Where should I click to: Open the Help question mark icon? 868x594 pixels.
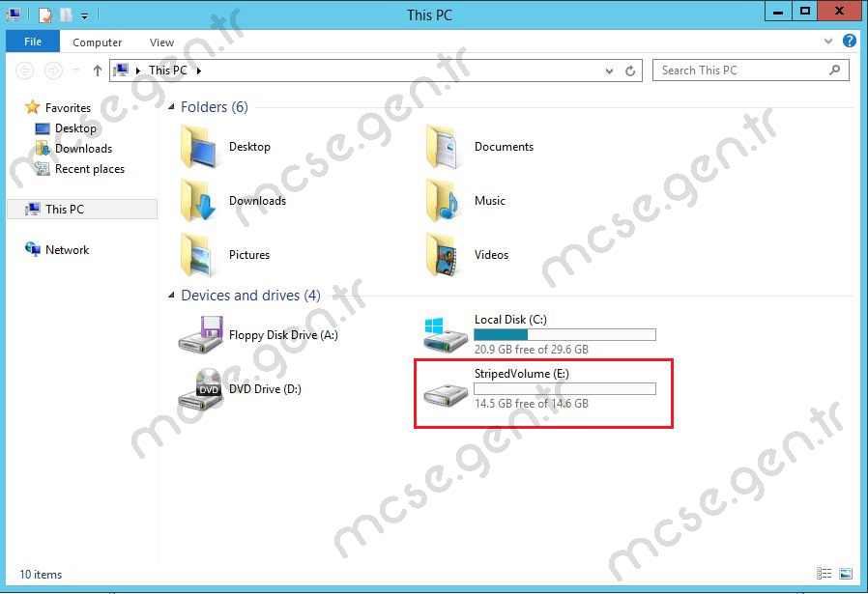pyautogui.click(x=850, y=41)
